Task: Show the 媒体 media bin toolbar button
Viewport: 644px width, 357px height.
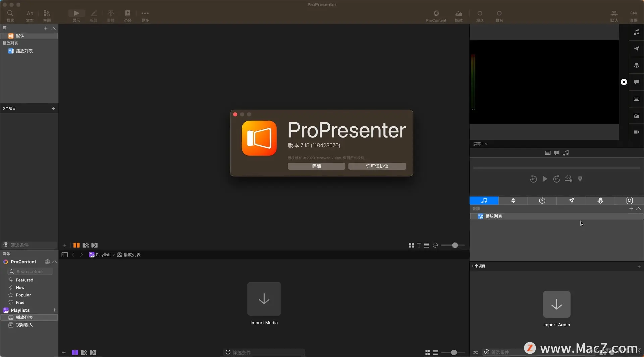Action: [x=459, y=15]
